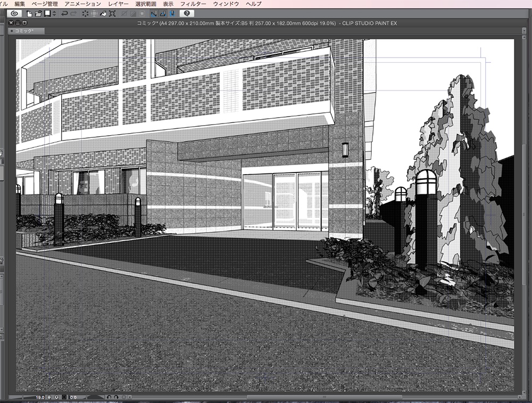532x403 pixels.
Task: Click the rotation value field showing 0.0
Action: coord(74,397)
